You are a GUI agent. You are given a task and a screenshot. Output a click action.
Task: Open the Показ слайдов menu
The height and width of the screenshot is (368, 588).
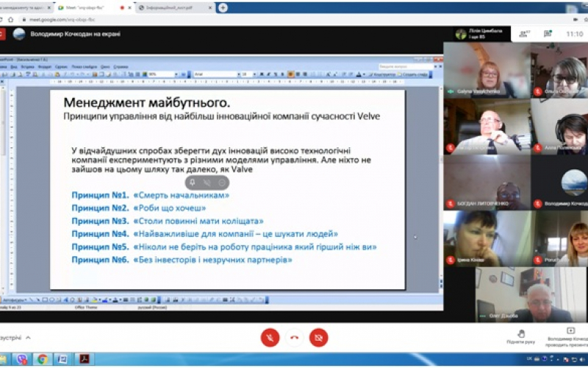point(85,67)
